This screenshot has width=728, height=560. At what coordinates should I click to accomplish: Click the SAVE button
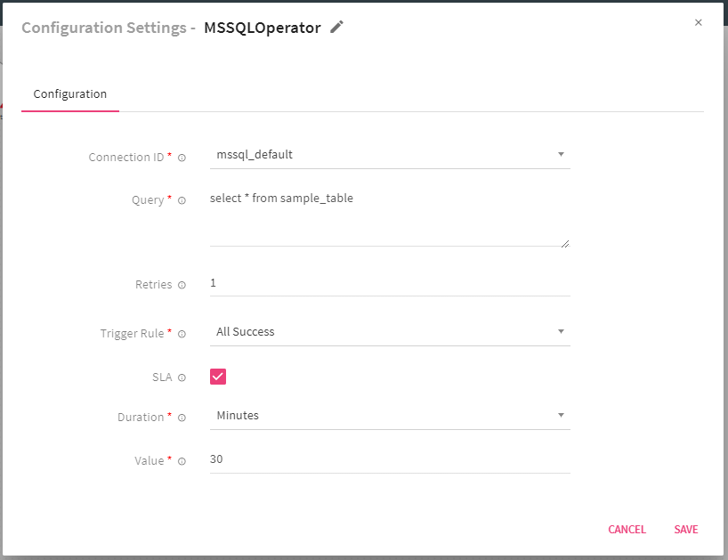click(x=685, y=530)
